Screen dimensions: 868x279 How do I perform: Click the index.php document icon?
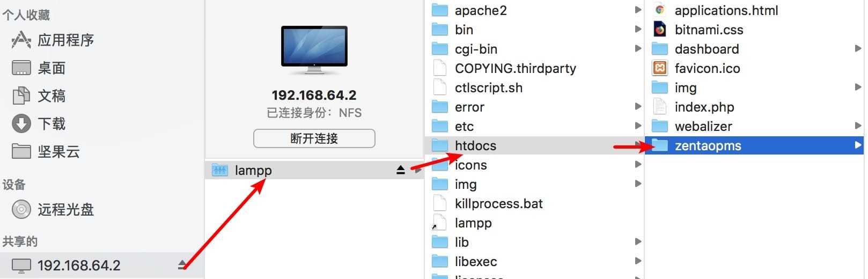(660, 107)
